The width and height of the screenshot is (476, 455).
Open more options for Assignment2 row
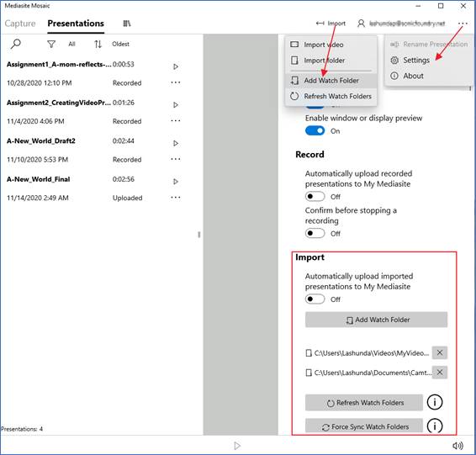pyautogui.click(x=176, y=121)
